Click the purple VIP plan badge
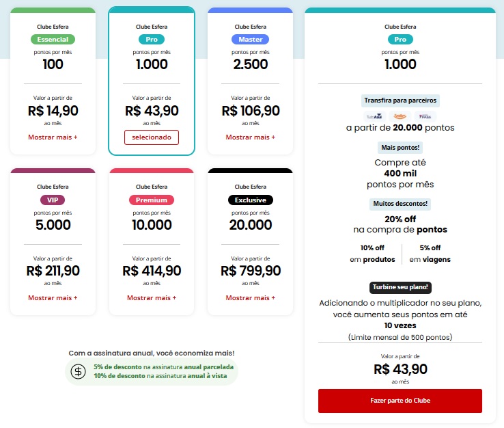Viewport: 504px width, 428px height. click(53, 200)
